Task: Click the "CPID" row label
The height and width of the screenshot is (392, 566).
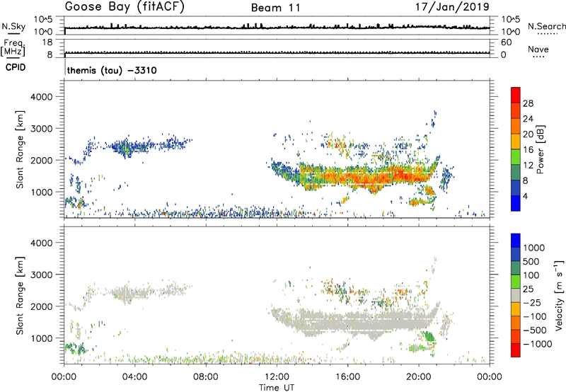Action: click(x=16, y=67)
